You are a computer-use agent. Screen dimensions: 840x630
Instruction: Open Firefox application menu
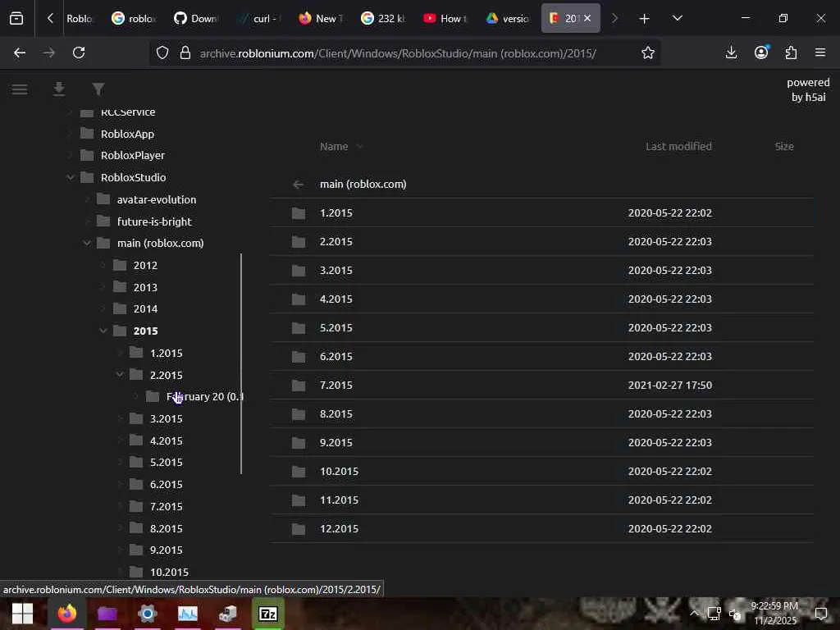pos(820,52)
